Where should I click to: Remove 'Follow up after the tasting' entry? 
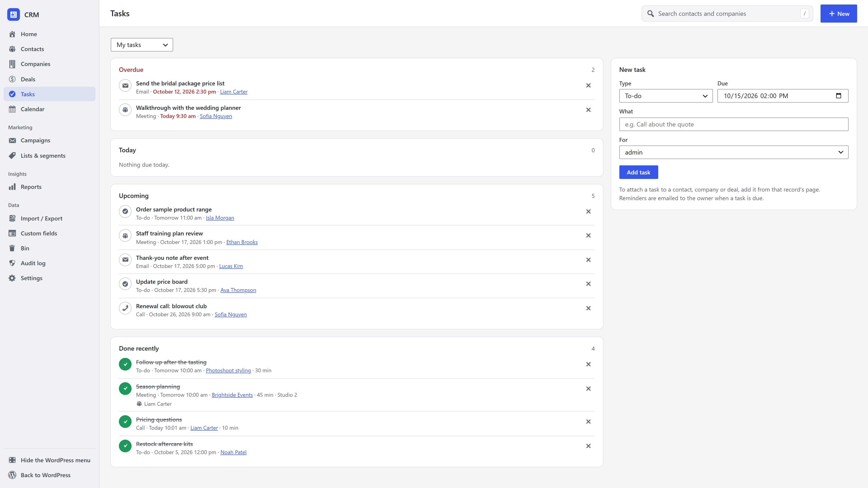pos(588,364)
